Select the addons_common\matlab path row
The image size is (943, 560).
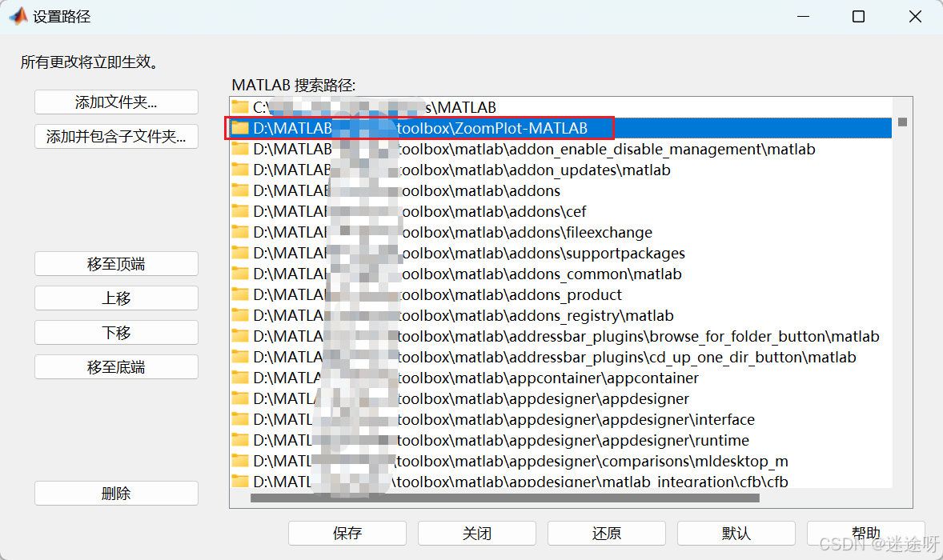coord(560,274)
